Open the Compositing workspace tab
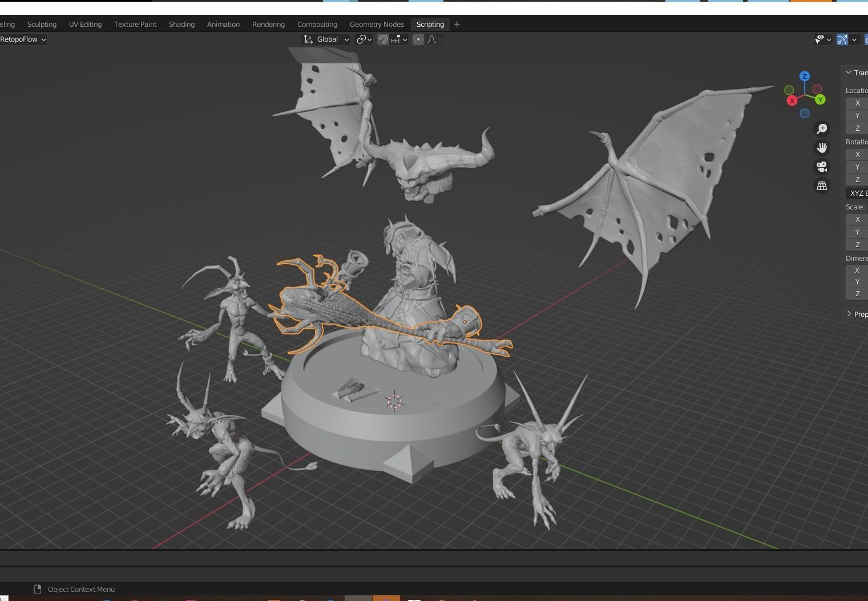 pyautogui.click(x=317, y=24)
